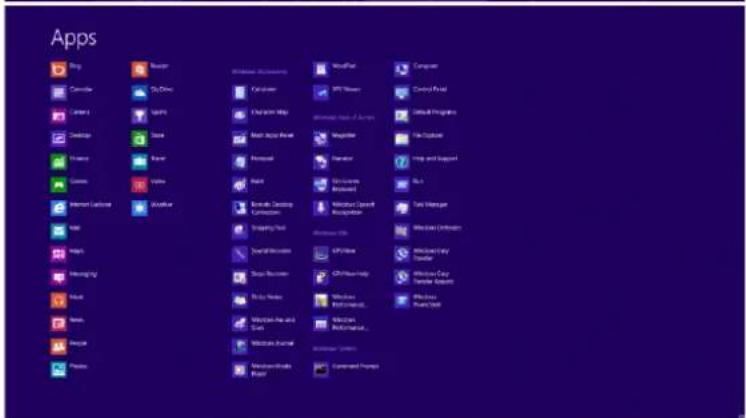Open the Travel app
The image size is (746, 418).
point(149,162)
